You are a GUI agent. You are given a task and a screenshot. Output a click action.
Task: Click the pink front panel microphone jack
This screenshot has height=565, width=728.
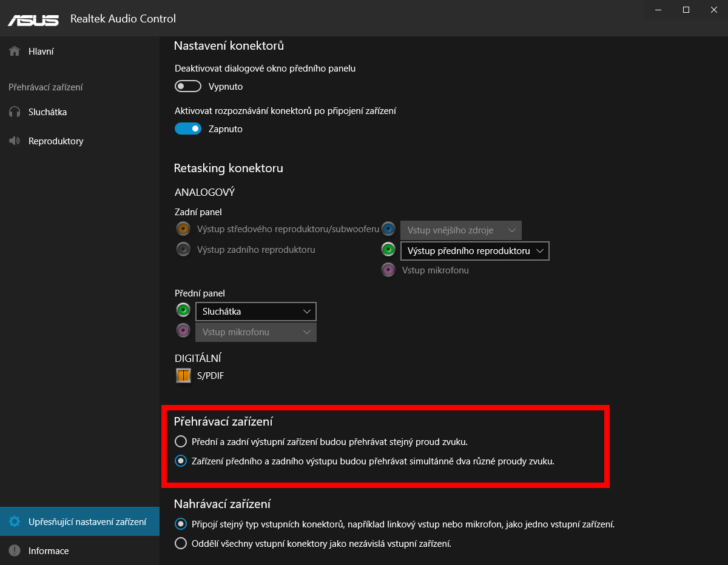183,330
